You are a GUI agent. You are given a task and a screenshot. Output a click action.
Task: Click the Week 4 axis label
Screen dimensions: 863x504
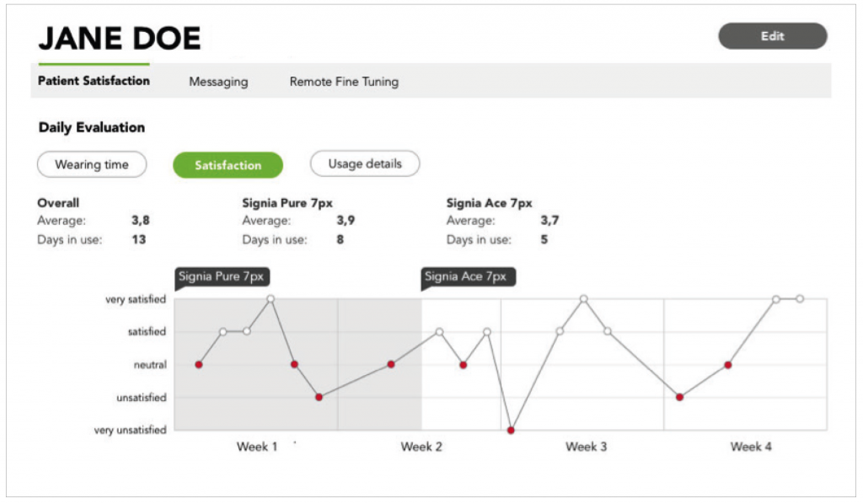click(x=751, y=447)
